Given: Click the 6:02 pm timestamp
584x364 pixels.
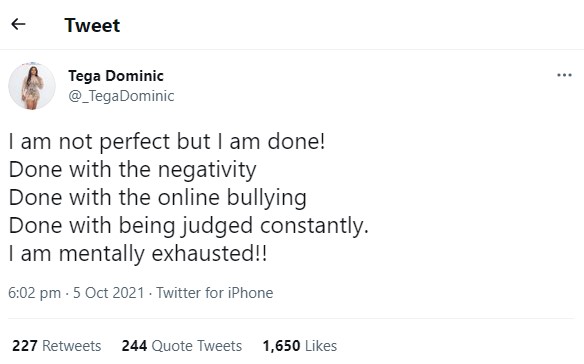Looking at the screenshot, I should [34, 293].
